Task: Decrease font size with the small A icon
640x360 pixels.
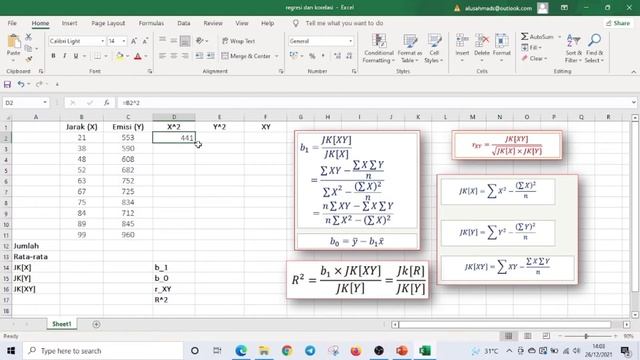Action: click(145, 41)
